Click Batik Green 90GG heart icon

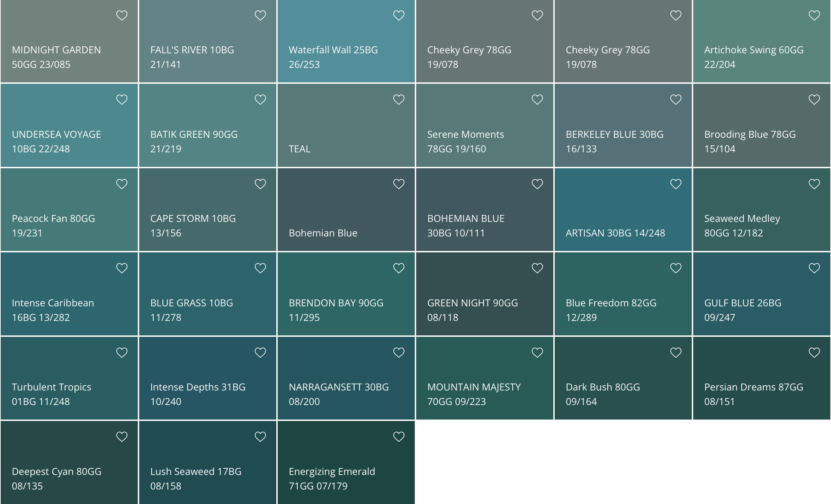pyautogui.click(x=260, y=100)
